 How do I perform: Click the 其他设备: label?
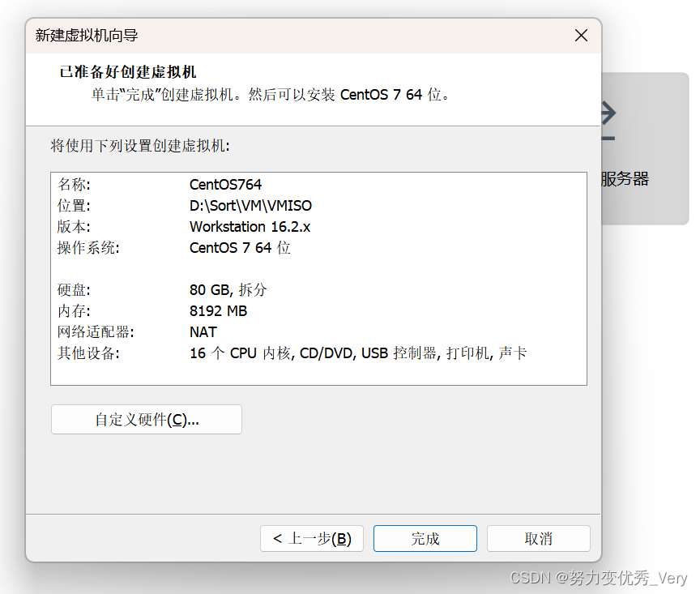click(x=88, y=353)
